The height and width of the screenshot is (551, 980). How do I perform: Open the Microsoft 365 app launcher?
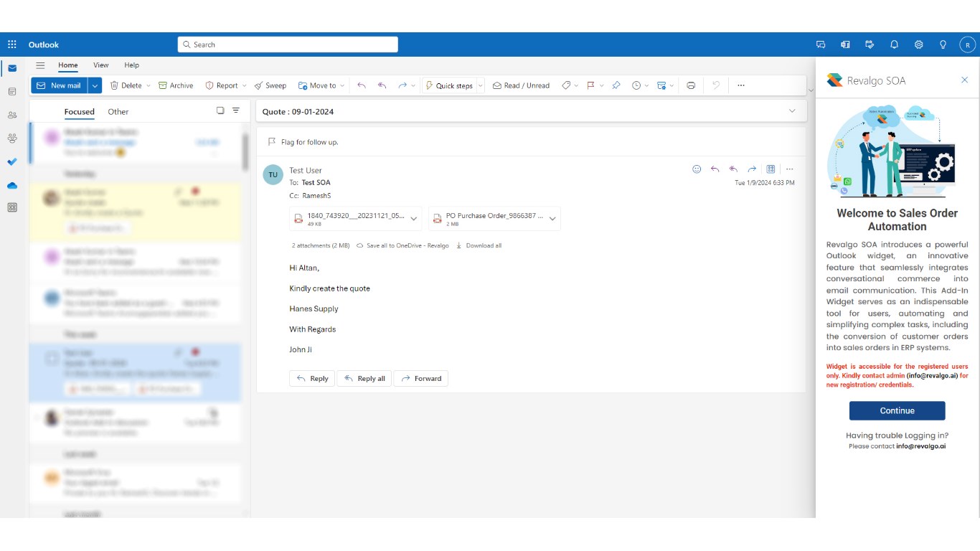(12, 44)
